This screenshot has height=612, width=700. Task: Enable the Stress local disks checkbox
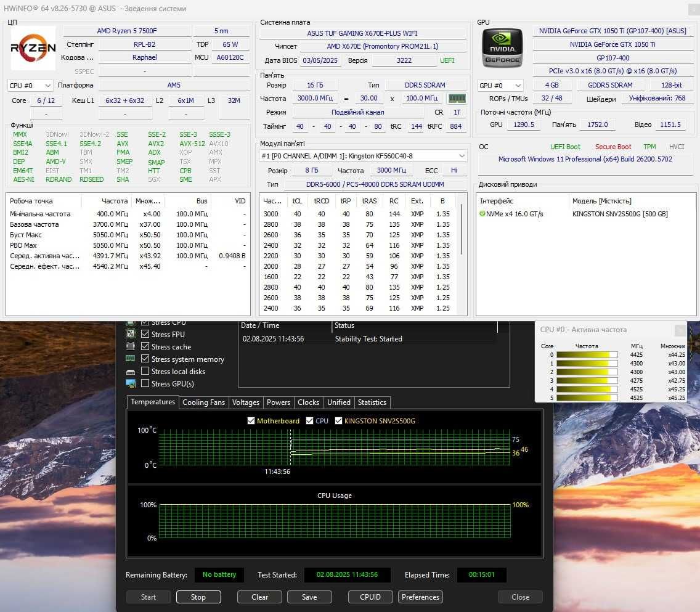pos(145,371)
